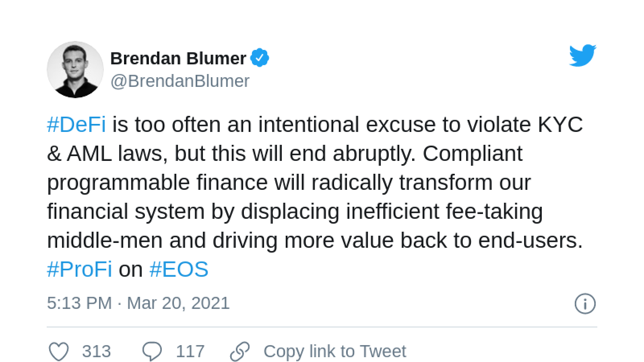The image size is (644, 362).
Task: Click the chain link icon
Action: click(x=240, y=351)
